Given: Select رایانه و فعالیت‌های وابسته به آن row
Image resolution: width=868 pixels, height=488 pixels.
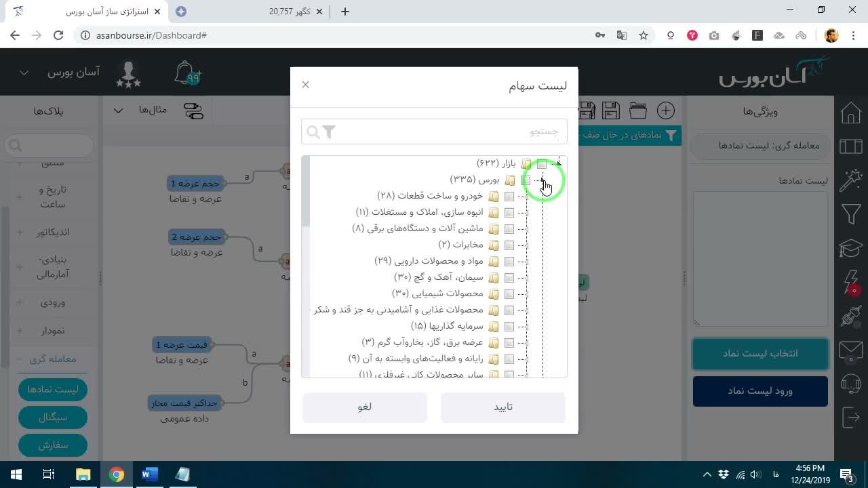Looking at the screenshot, I should click(416, 359).
